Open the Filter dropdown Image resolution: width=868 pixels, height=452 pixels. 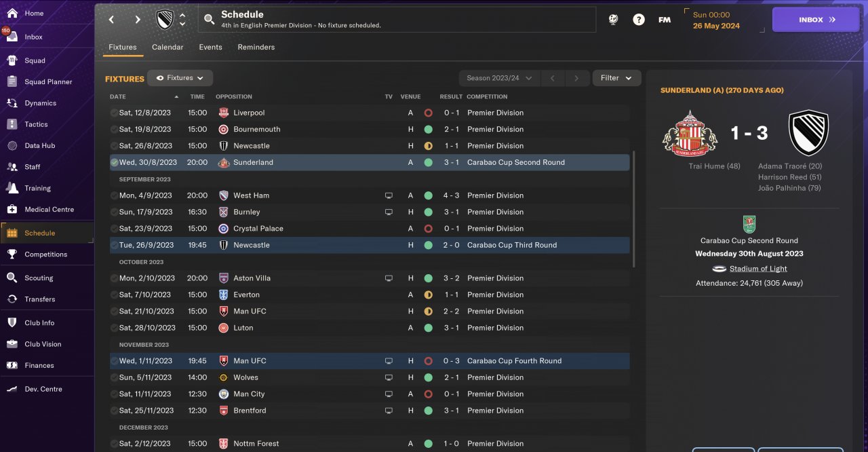(616, 78)
